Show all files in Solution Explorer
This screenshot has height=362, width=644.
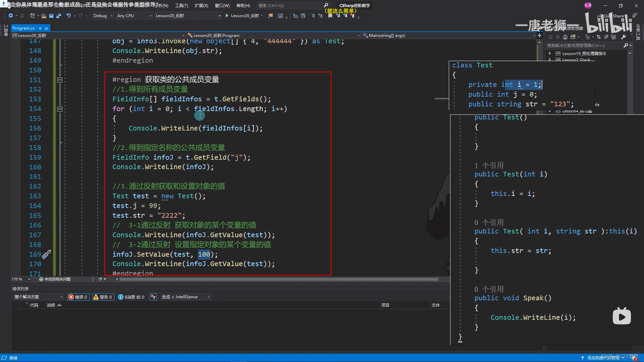[x=613, y=37]
